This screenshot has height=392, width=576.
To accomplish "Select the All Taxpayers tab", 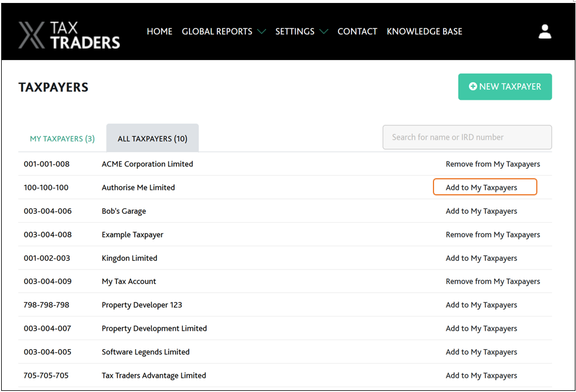I will click(x=152, y=139).
